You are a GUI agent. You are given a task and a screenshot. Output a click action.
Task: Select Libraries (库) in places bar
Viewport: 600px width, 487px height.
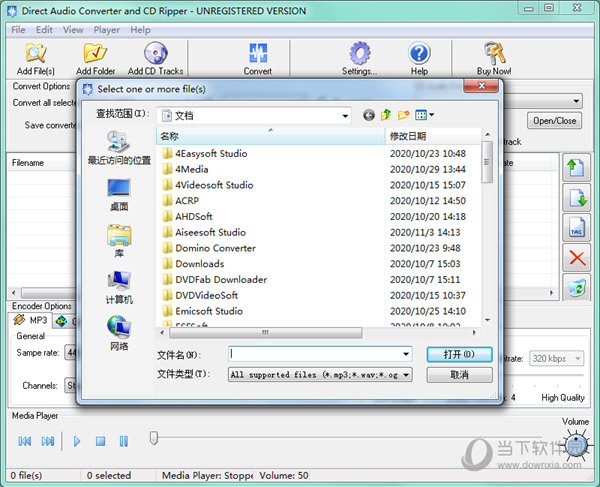[119, 241]
